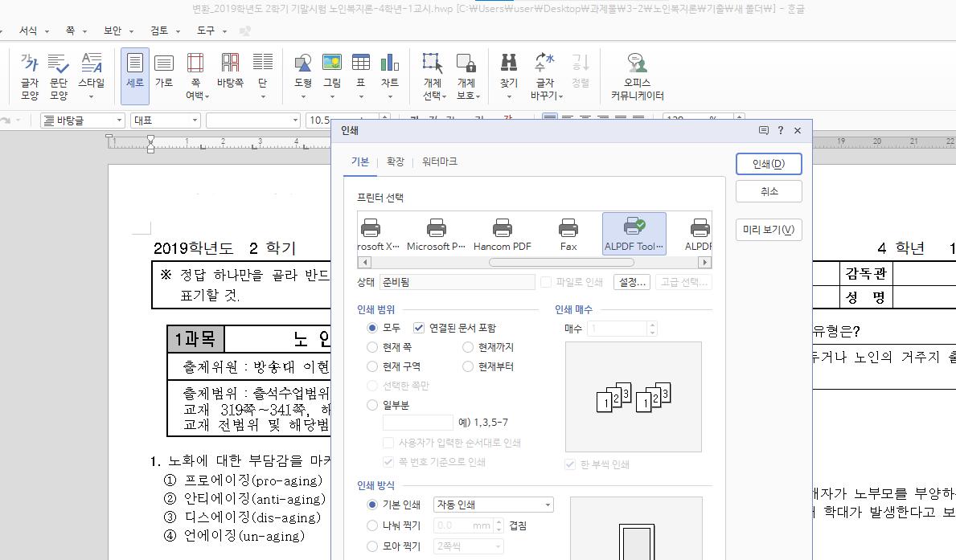Switch to the 워터마크 tab

tap(440, 161)
